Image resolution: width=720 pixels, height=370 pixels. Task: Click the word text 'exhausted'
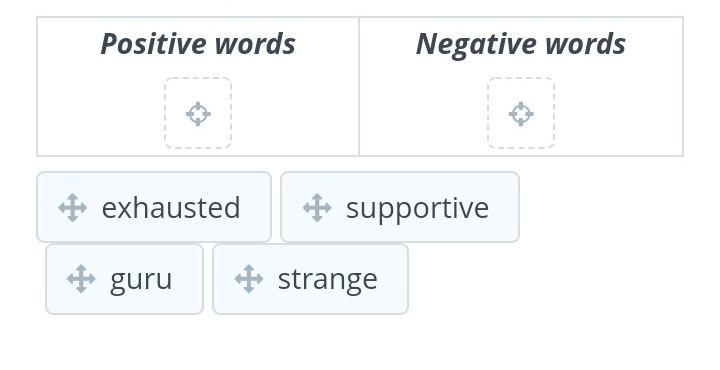click(x=171, y=208)
